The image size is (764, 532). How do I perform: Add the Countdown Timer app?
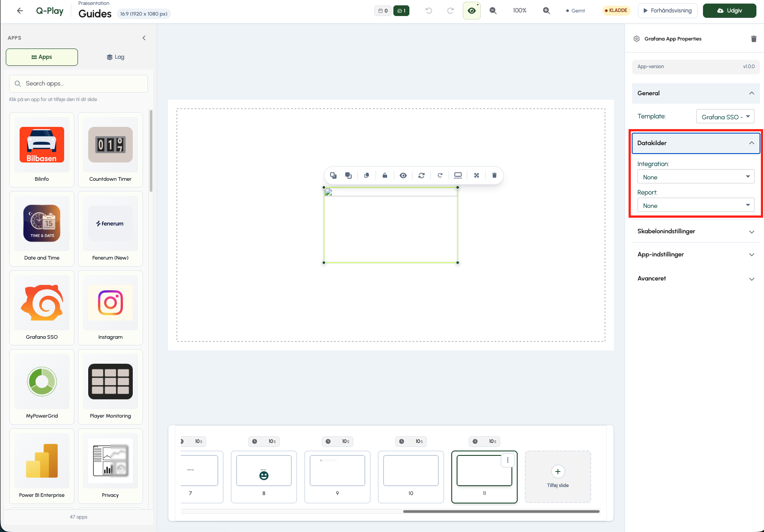point(110,150)
